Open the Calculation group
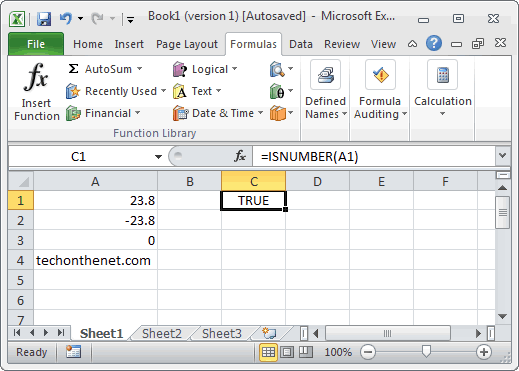Image resolution: width=519 pixels, height=371 pixels. point(443,89)
